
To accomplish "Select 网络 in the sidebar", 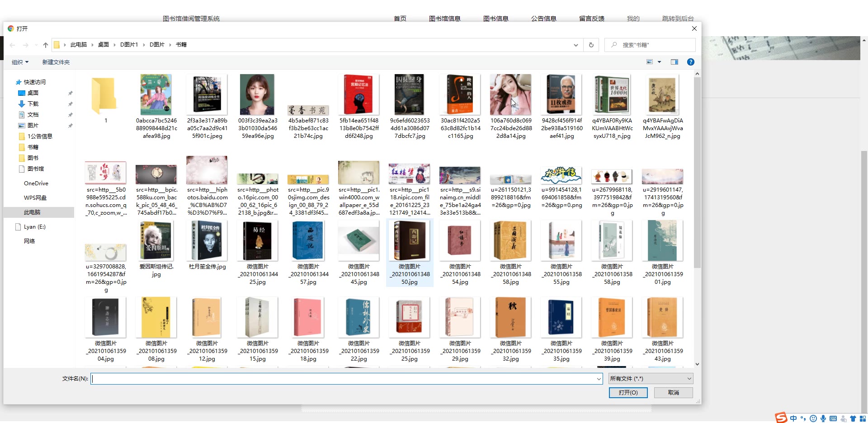I will [29, 241].
